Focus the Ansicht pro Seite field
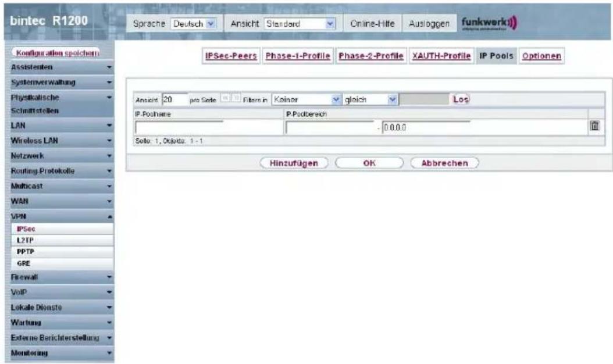 (x=174, y=99)
